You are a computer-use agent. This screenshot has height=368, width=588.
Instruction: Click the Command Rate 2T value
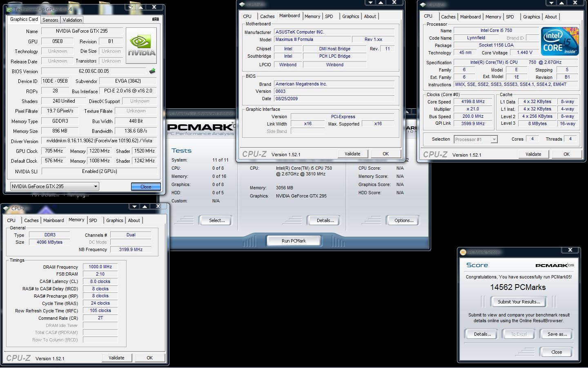tap(100, 318)
